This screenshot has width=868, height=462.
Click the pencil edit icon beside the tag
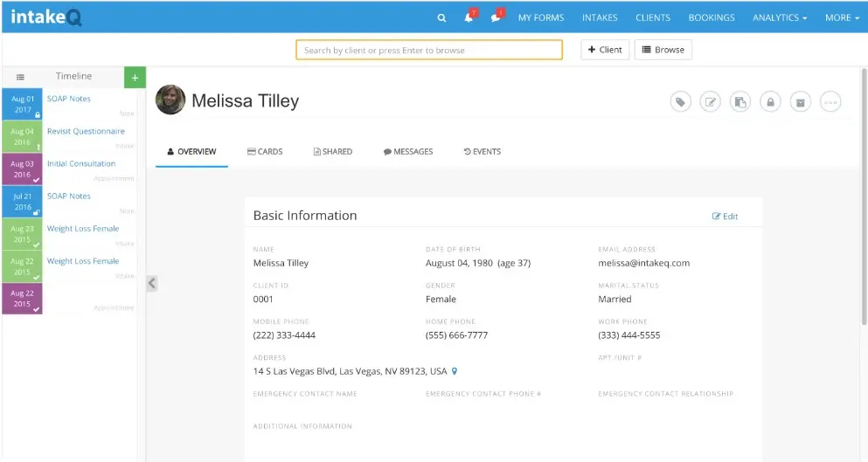coord(711,102)
